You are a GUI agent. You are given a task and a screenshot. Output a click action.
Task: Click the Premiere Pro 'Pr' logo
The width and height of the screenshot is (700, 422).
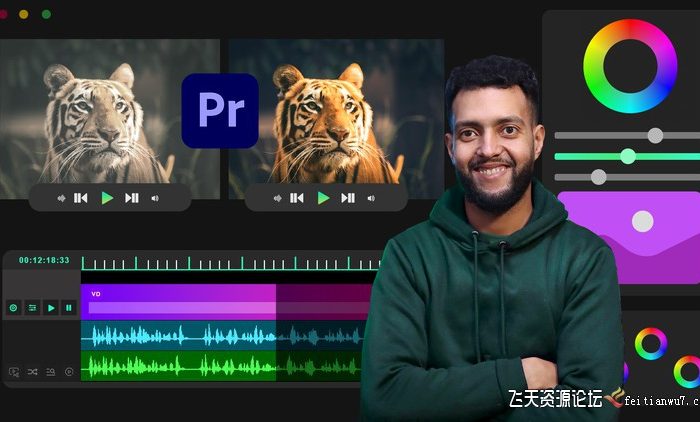(220, 110)
